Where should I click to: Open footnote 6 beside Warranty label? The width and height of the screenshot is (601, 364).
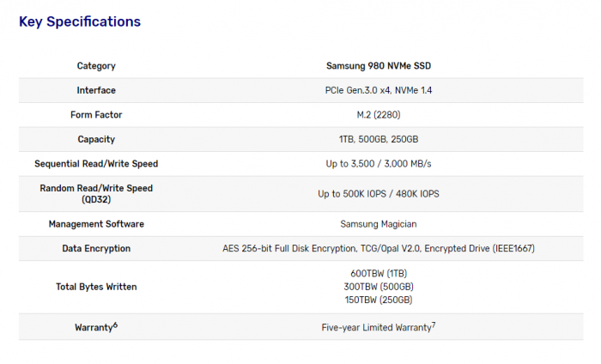(115, 325)
